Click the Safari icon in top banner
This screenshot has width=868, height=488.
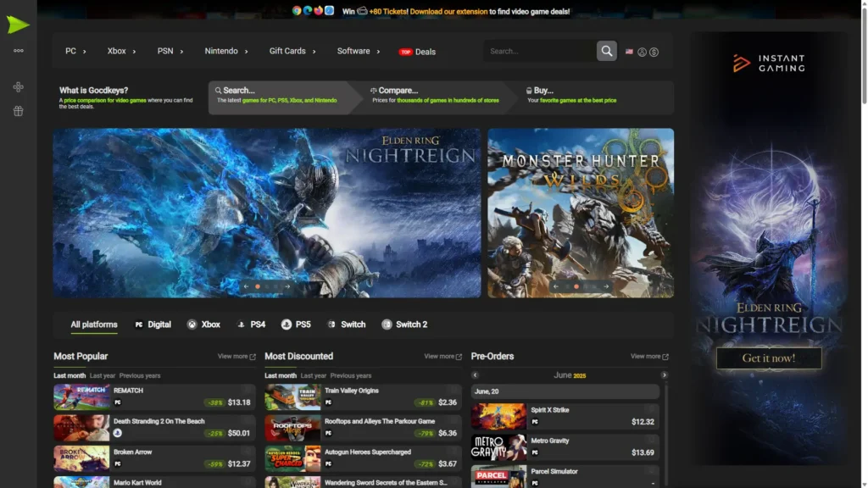[x=330, y=10]
